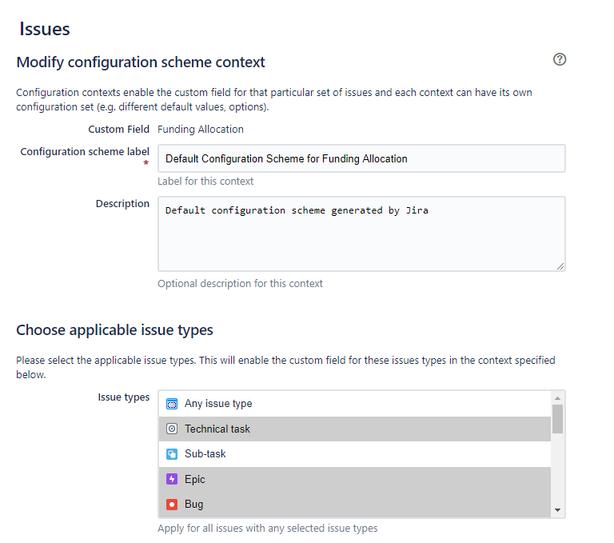Open the help question mark icon
This screenshot has height=543, width=614.
tap(560, 60)
